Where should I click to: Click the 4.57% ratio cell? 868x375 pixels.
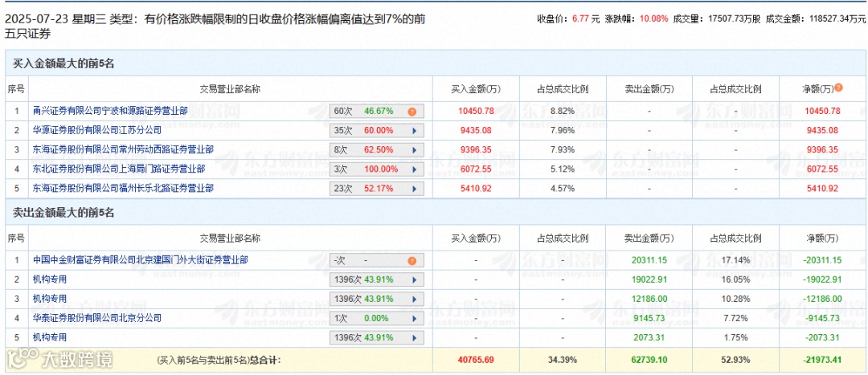click(x=563, y=188)
